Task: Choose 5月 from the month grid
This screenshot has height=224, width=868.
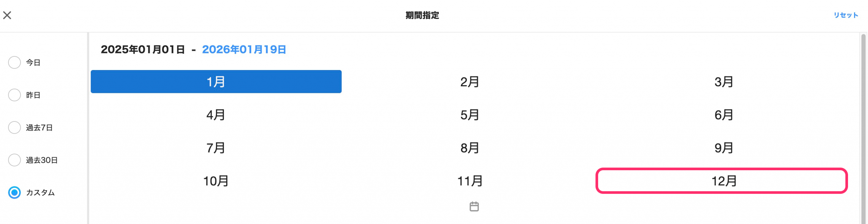Action: (x=470, y=115)
